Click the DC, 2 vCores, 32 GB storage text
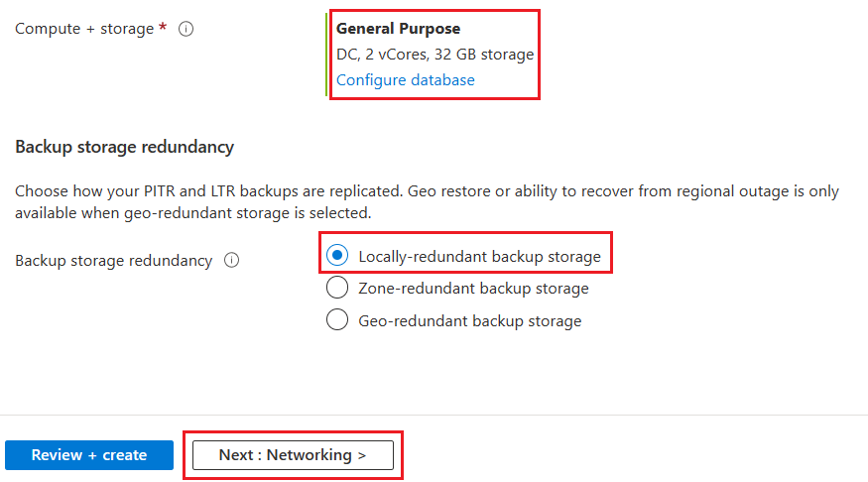Screen dimensions: 868x482 (x=434, y=55)
